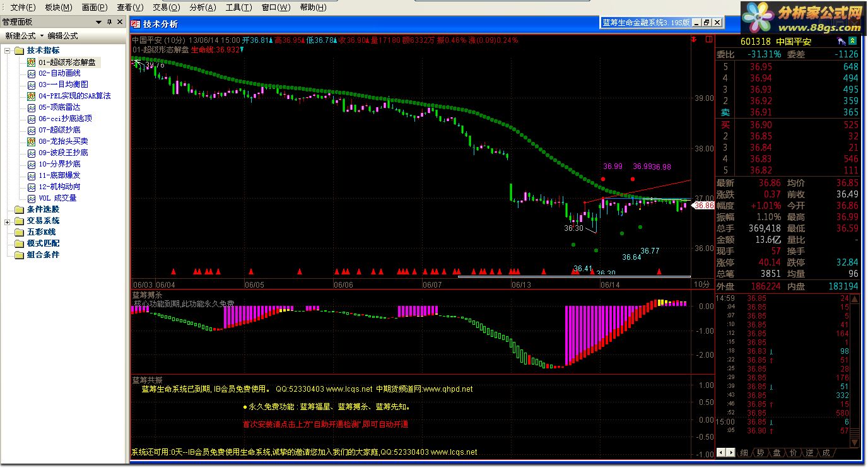Viewport: 868px width, 468px height.
Task: Select the 模式匹配 folder icon
Action: (19, 243)
